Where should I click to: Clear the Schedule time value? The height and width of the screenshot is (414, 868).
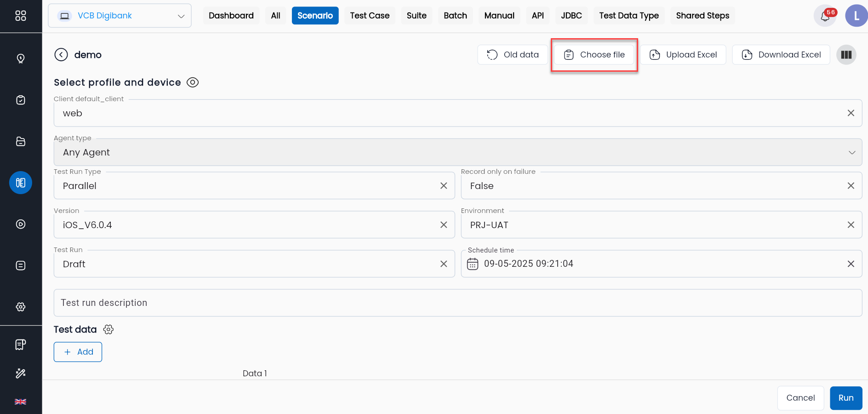pyautogui.click(x=851, y=264)
